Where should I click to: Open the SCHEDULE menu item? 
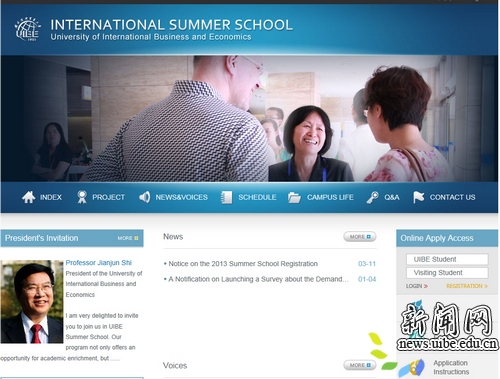[x=257, y=197]
